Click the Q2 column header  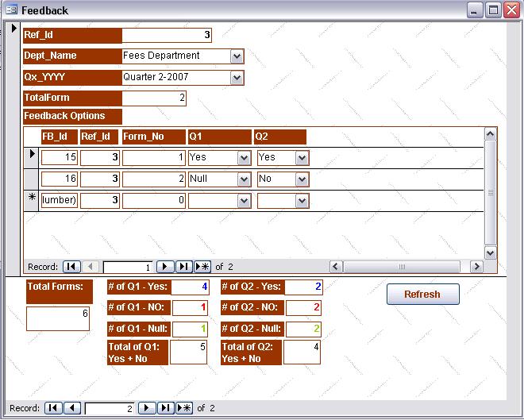tap(280, 137)
